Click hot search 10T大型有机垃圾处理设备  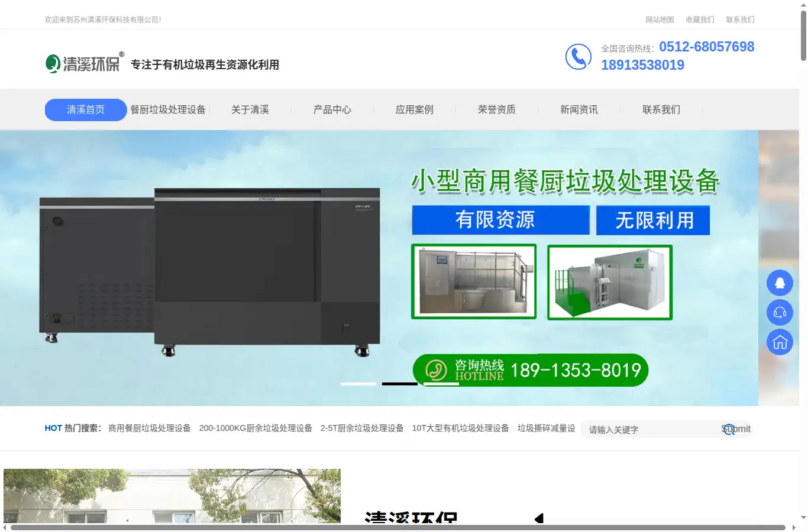point(461,429)
